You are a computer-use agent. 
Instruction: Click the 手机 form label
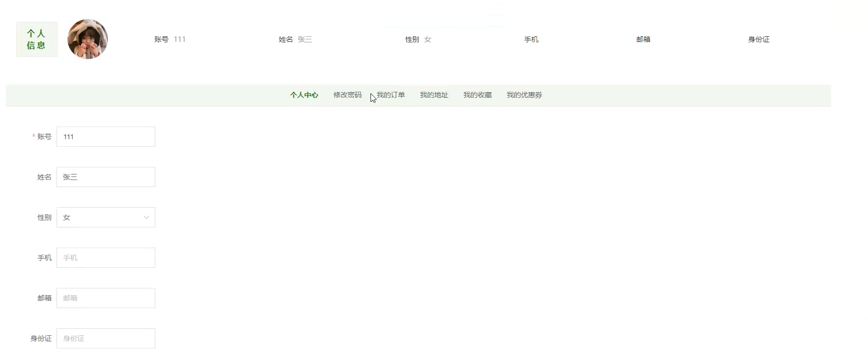click(x=44, y=258)
